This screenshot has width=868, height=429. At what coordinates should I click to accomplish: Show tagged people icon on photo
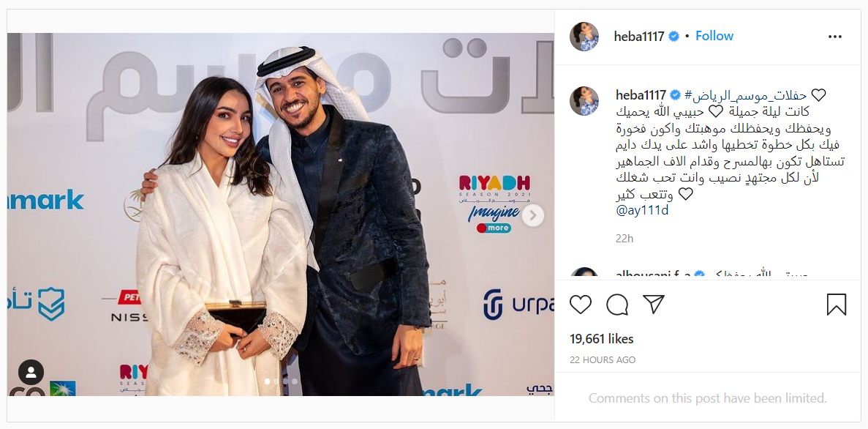click(31, 373)
